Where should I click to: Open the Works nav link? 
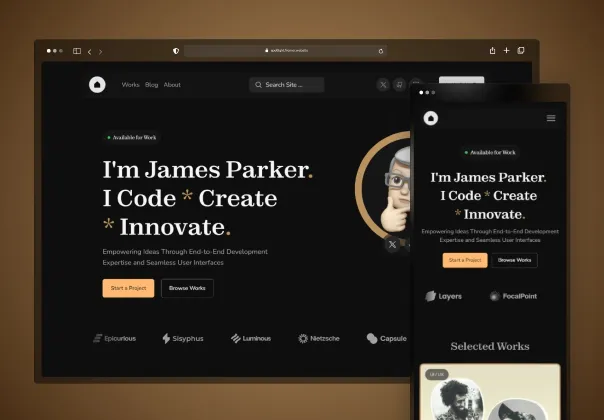[x=130, y=85]
